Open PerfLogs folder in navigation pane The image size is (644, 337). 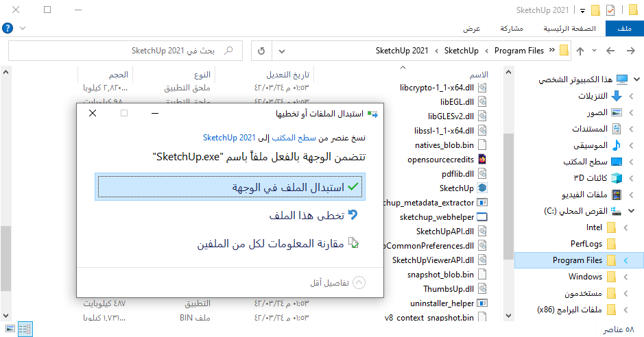(x=593, y=244)
